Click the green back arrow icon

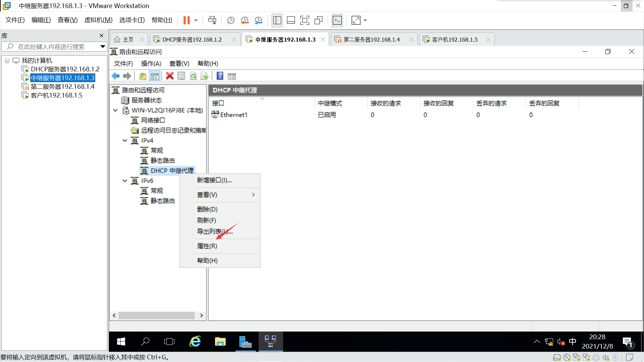(116, 76)
